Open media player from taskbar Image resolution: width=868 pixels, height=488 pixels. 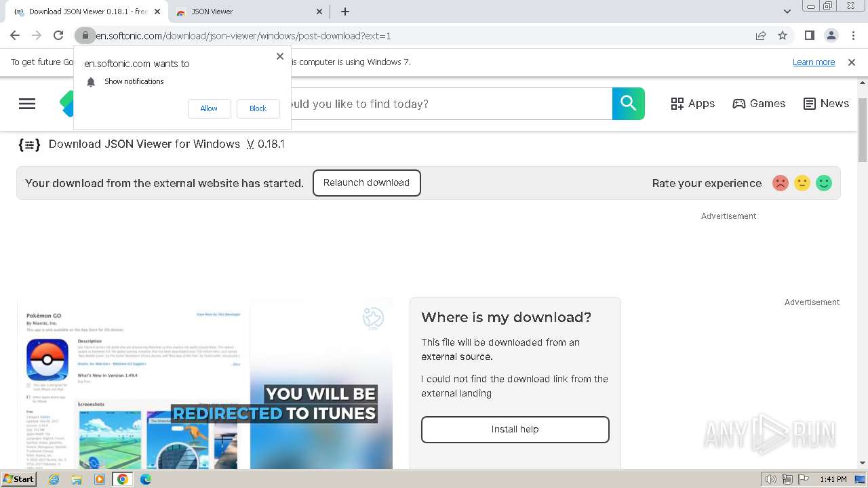pos(100,479)
